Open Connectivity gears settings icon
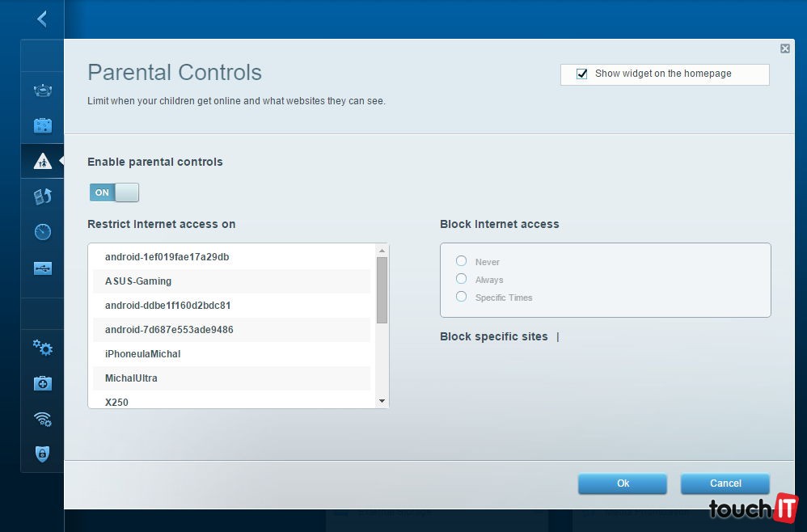 point(43,348)
